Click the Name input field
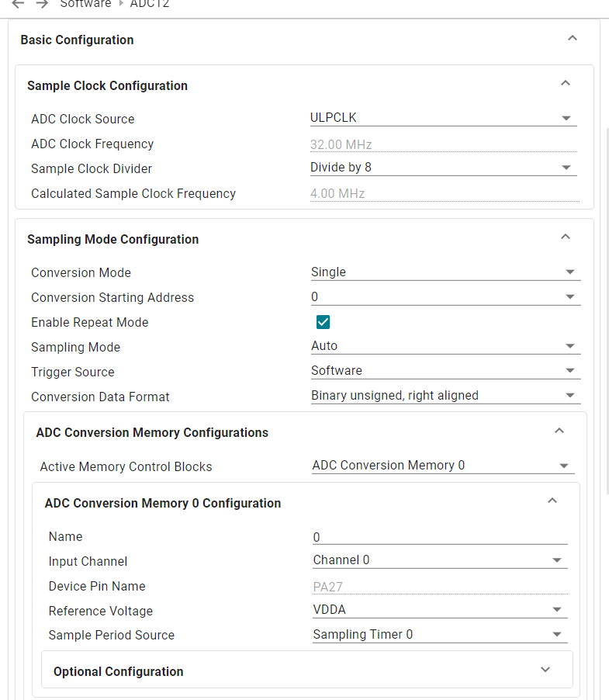This screenshot has width=609, height=700. [440, 536]
